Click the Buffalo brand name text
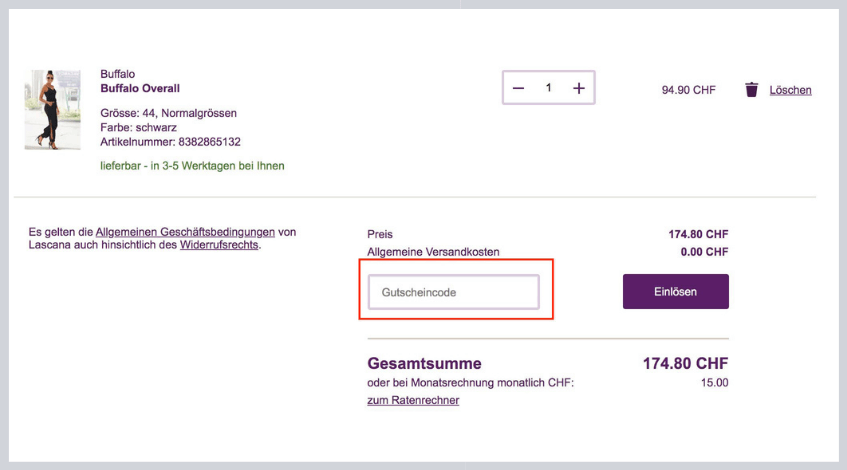Screen dimensions: 847x470 pos(117,74)
